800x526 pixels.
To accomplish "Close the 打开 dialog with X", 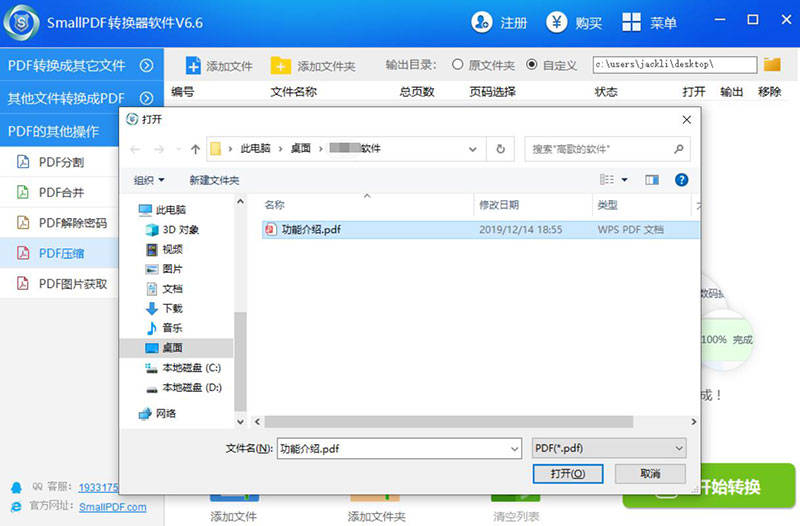I will (687, 119).
